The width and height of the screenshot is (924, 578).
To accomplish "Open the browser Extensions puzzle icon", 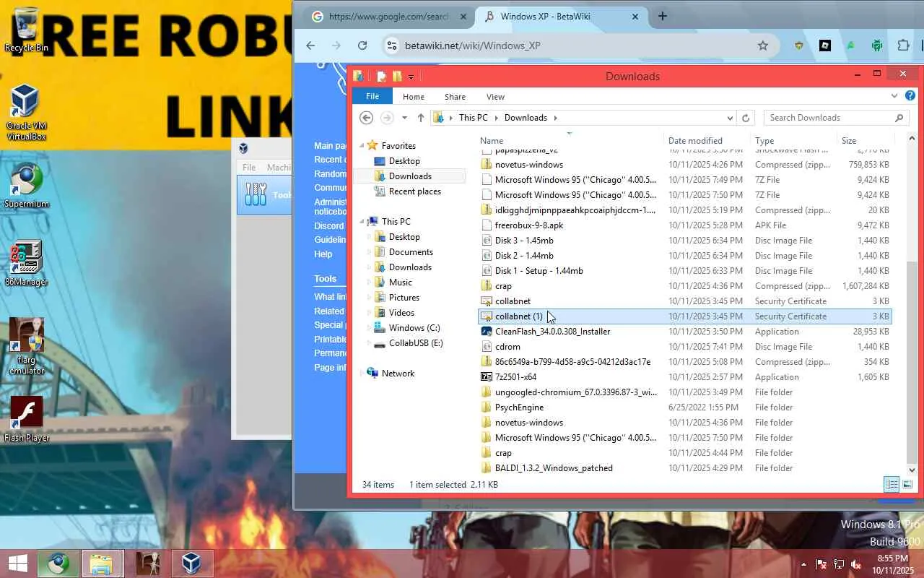I will [903, 46].
